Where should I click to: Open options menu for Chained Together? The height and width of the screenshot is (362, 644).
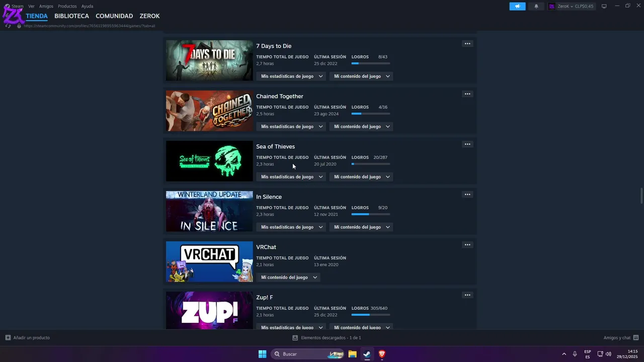tap(467, 94)
